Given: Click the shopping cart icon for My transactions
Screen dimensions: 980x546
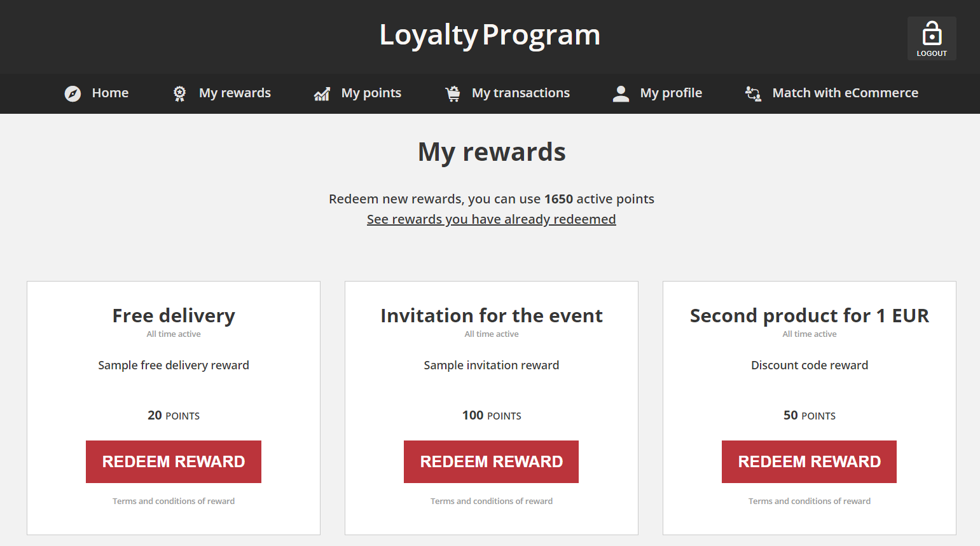Looking at the screenshot, I should 453,93.
